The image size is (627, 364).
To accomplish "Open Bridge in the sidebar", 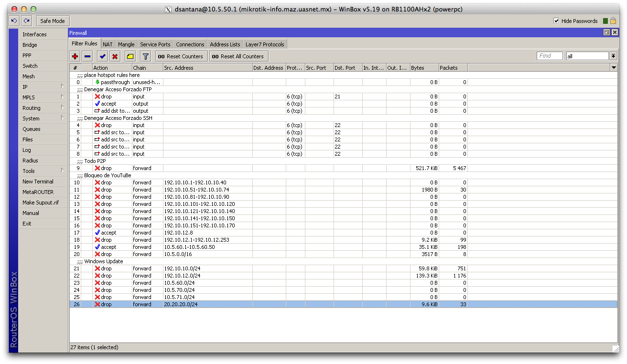I will 30,45.
